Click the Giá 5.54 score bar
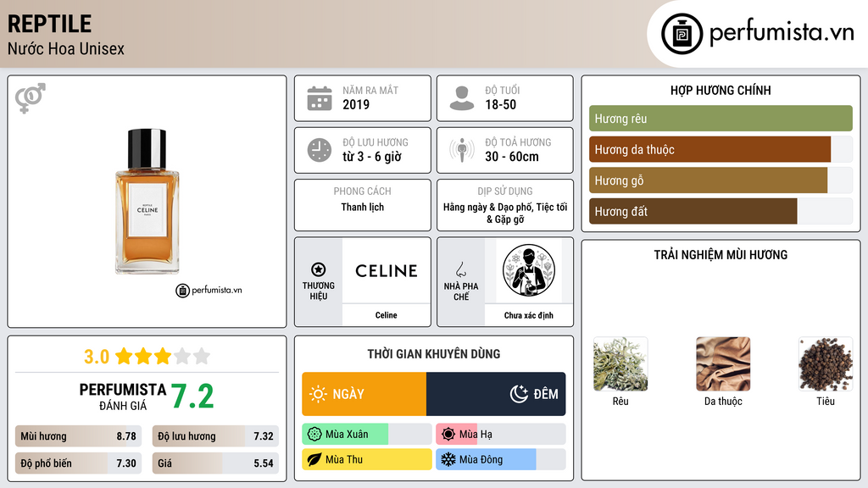Screen dimensions: 868x488 (215, 463)
